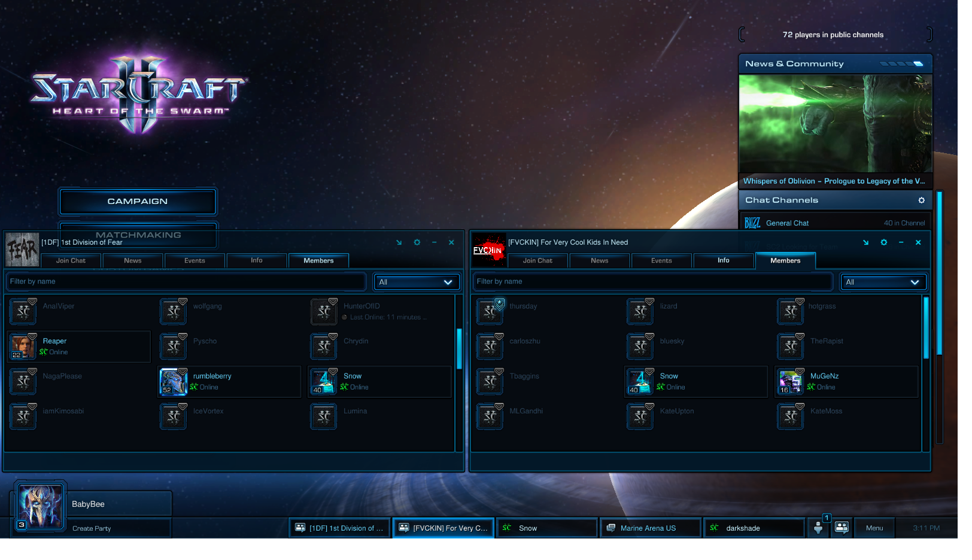
Task: Open the Menu button in the bottom bar
Action: (x=874, y=528)
